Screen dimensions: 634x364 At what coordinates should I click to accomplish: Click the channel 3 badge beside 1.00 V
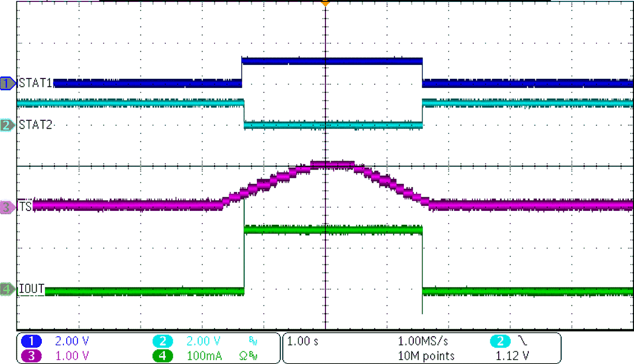(31, 356)
